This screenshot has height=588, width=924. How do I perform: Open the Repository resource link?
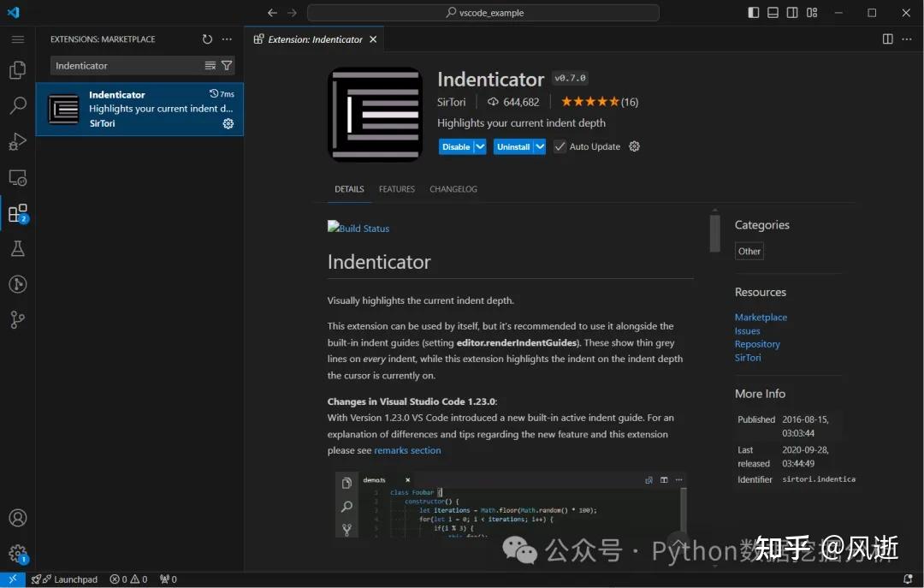point(757,344)
